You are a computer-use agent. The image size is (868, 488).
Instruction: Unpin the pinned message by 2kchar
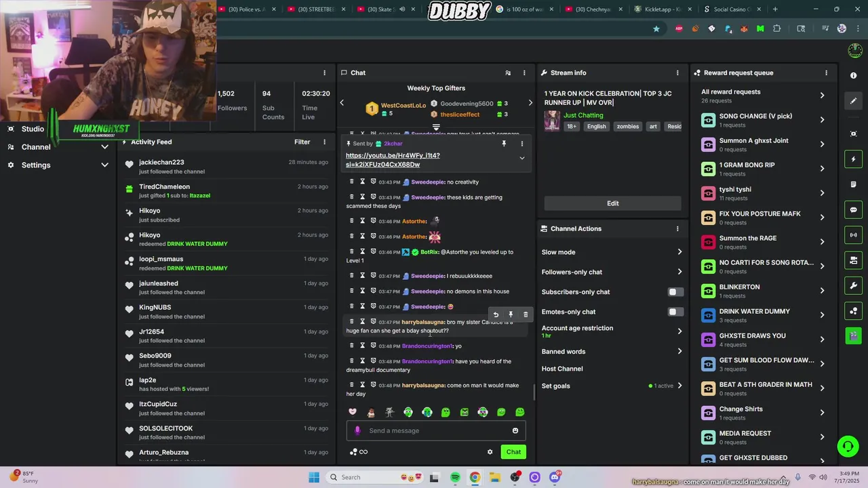pos(504,144)
